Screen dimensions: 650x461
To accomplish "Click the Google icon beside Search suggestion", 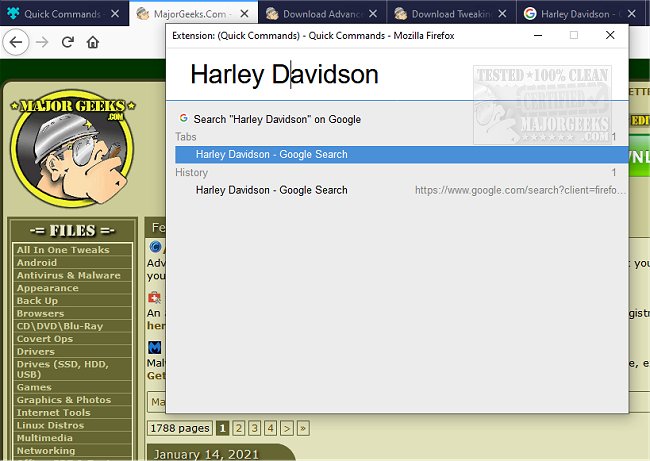I will (184, 119).
